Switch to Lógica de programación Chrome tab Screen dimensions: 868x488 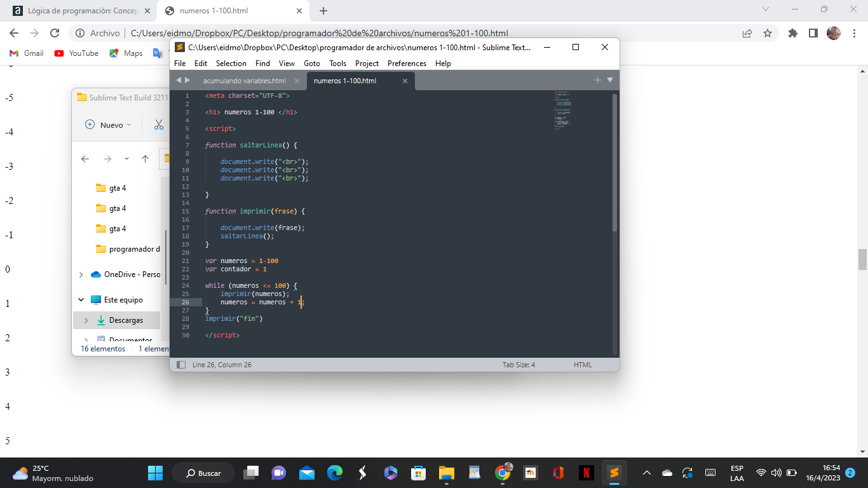[81, 11]
